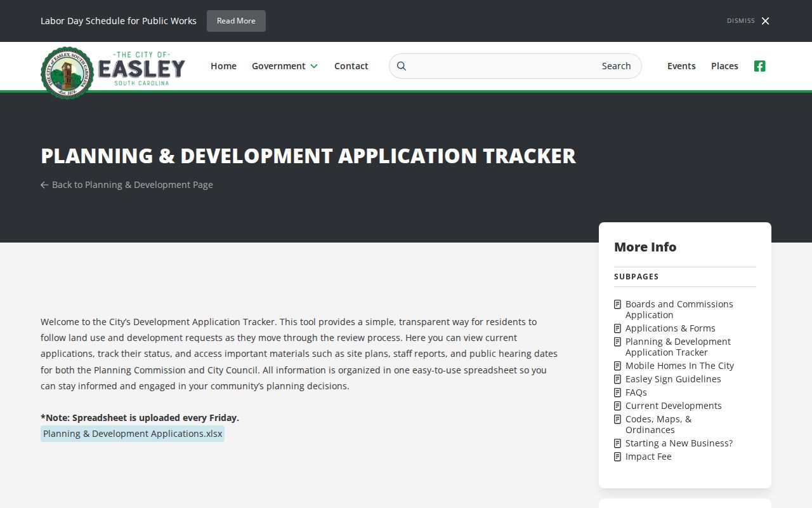Click document icon beside Easley Sign Guidelines
The height and width of the screenshot is (508, 812).
[x=618, y=379]
